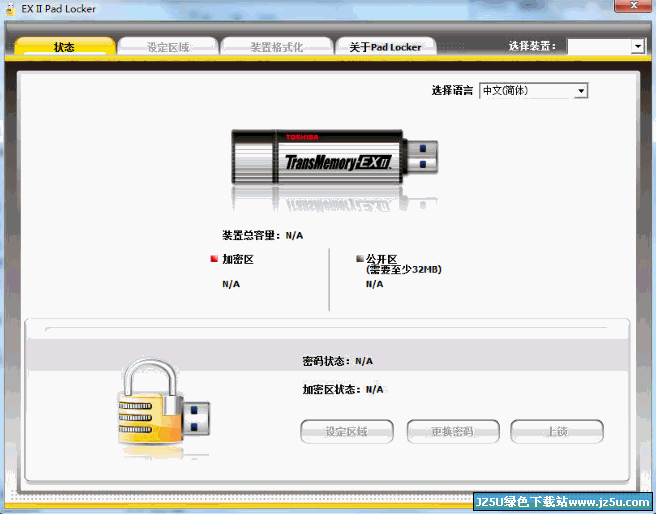Click the red 加密区 marker square
This screenshot has height=514, width=656.
(x=214, y=259)
